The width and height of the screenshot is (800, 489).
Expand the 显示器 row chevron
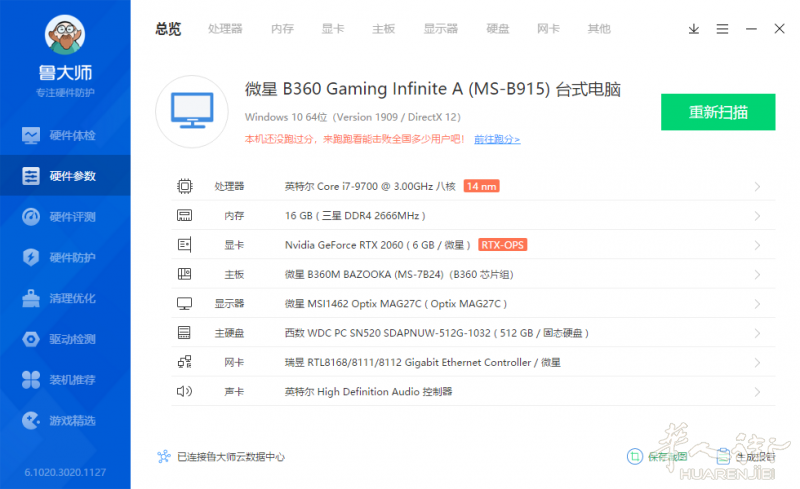[757, 304]
